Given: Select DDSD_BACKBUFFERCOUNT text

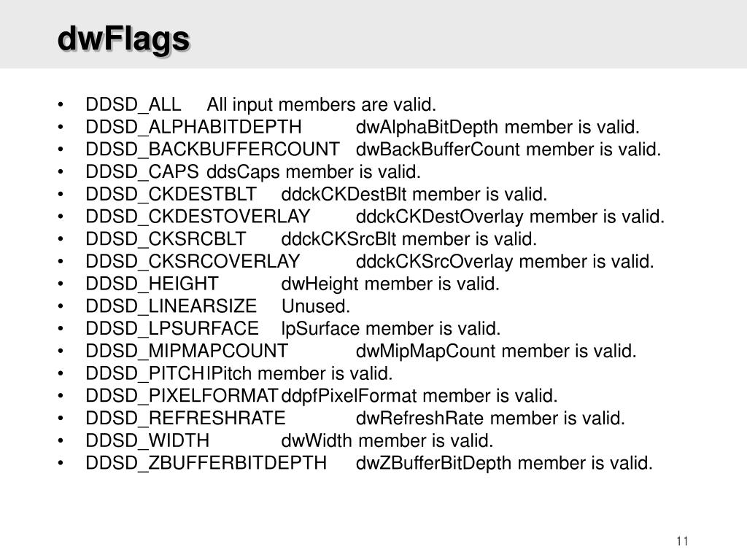Looking at the screenshot, I should click(x=212, y=149).
